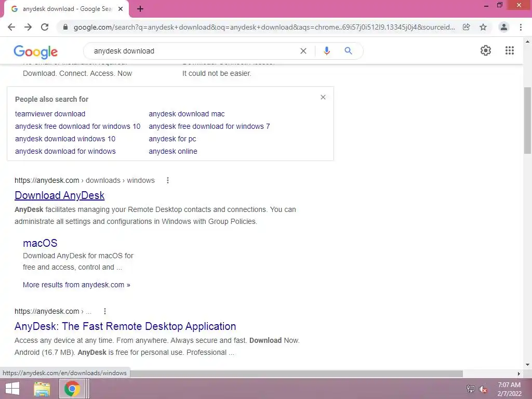Open Google quick settings gear
This screenshot has height=399, width=532.
[486, 50]
